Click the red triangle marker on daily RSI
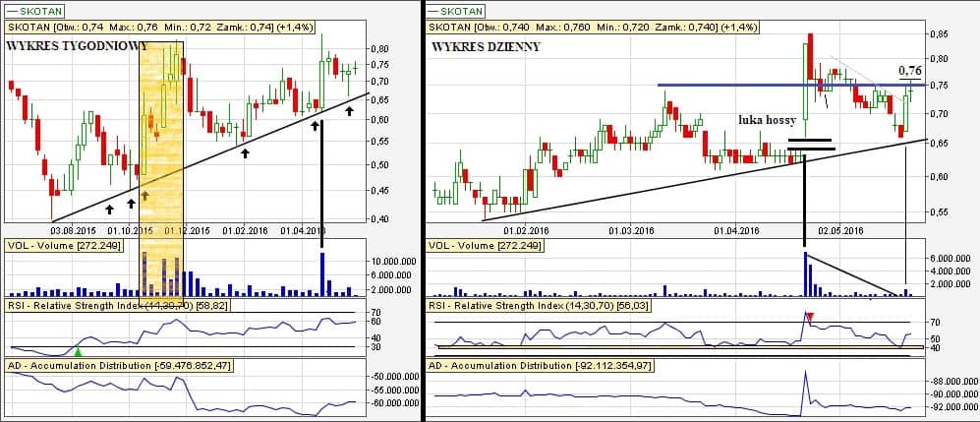This screenshot has width=980, height=422. coord(810,317)
